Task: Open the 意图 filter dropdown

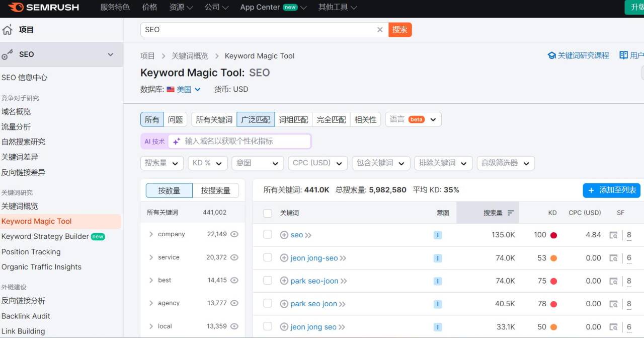Action: (258, 163)
